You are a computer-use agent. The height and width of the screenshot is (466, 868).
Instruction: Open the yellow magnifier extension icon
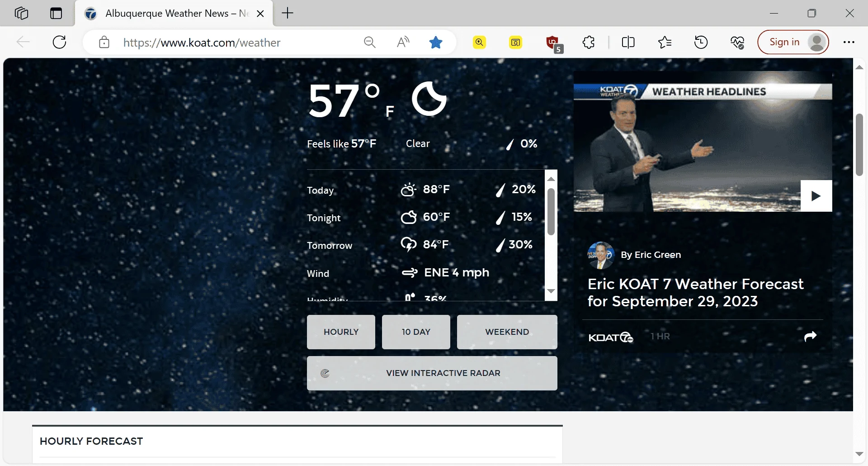coord(479,42)
